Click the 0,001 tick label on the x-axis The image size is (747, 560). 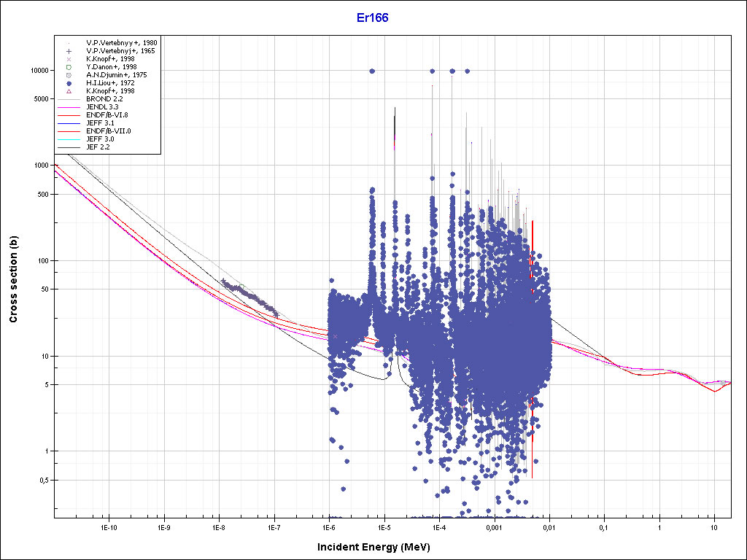pos(494,526)
